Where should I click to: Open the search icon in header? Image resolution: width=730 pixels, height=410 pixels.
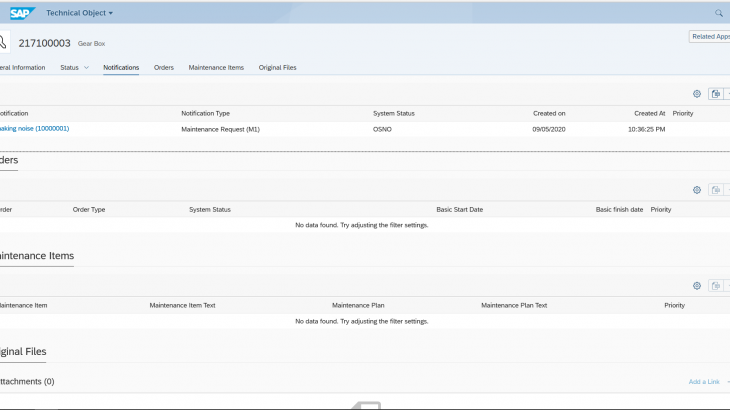pos(719,13)
